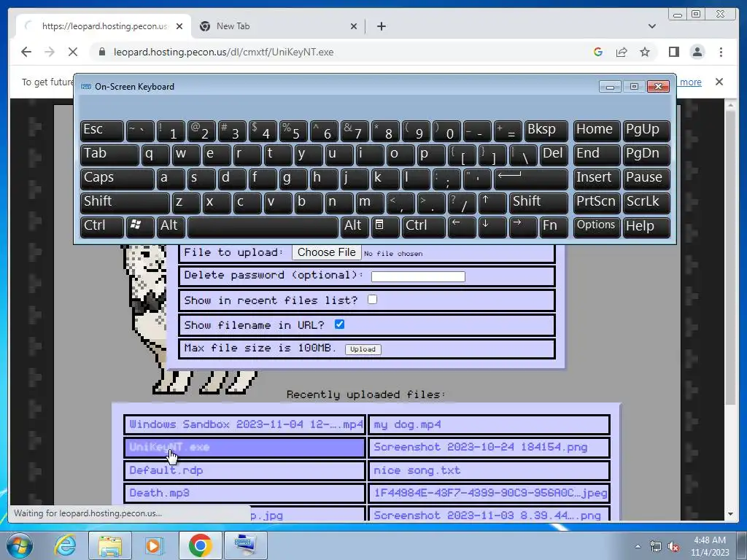747x560 pixels.
Task: Toggle the left Alt key on keyboard
Action: coord(171,227)
